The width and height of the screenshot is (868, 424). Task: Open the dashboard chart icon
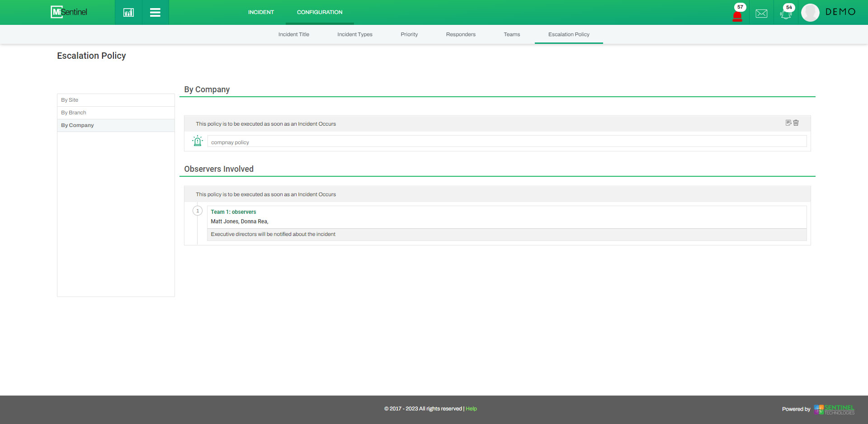click(x=128, y=12)
